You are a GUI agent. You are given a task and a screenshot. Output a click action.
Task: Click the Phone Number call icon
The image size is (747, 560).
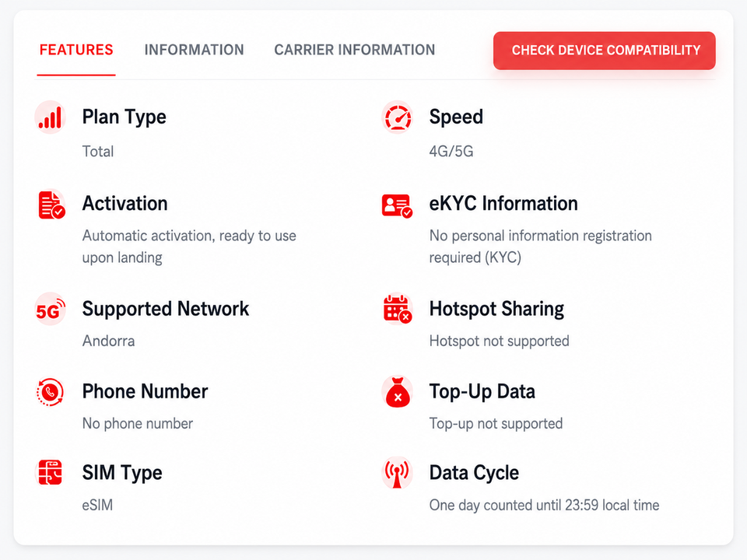(x=50, y=392)
